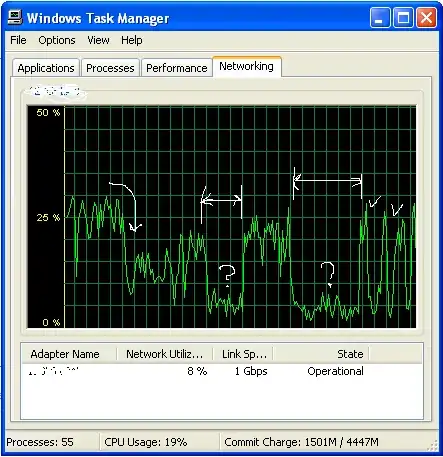Viewport: 443px width, 457px height.
Task: Sort by the Link Sp... column header
Action: click(243, 354)
